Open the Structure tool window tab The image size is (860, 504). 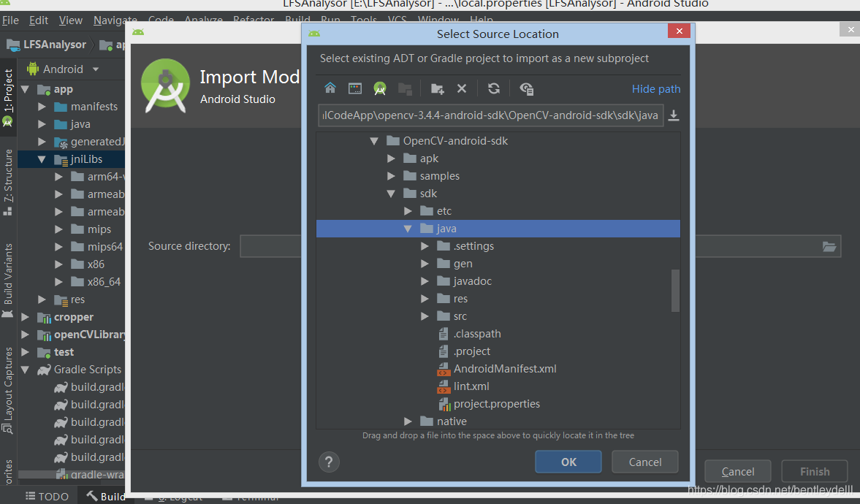(x=8, y=182)
